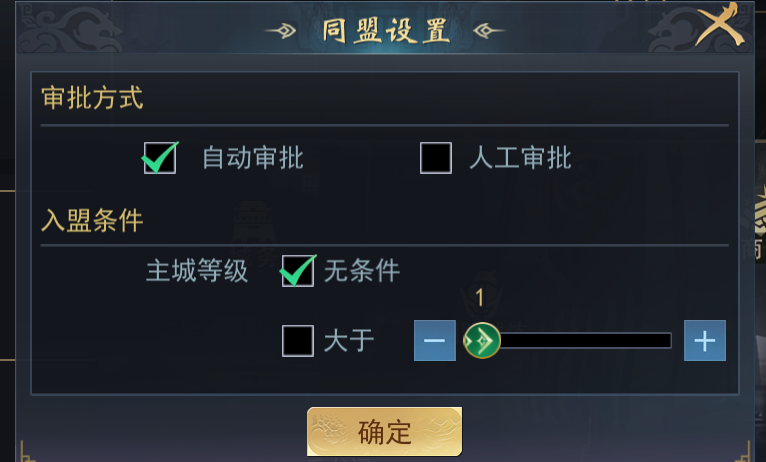Image resolution: width=766 pixels, height=462 pixels.
Task: Tick the 大于 checkbox
Action: (x=298, y=341)
